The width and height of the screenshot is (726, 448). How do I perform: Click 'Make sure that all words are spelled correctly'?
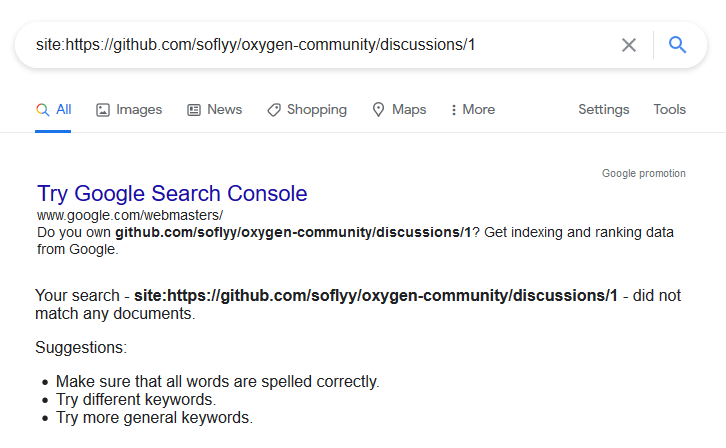[218, 382]
